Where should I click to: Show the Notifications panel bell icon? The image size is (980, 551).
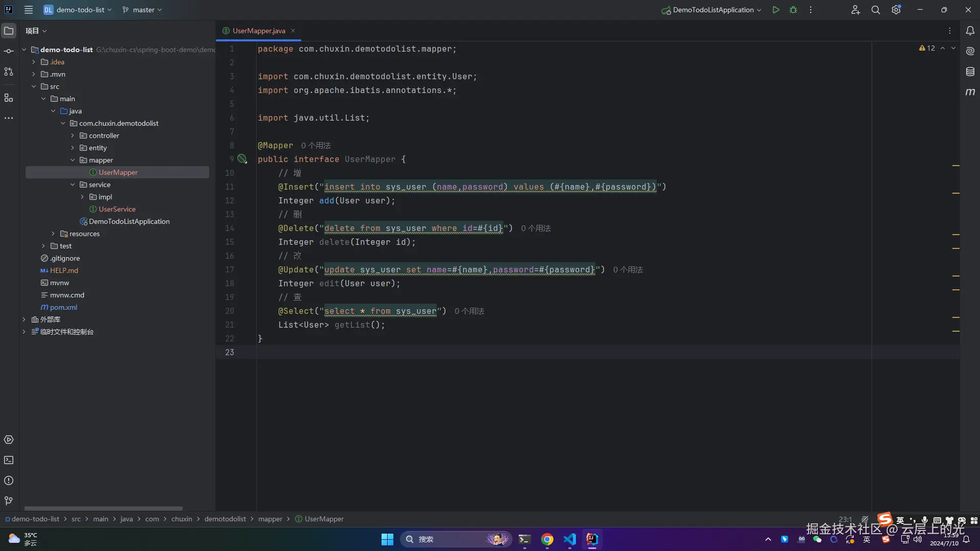(970, 31)
